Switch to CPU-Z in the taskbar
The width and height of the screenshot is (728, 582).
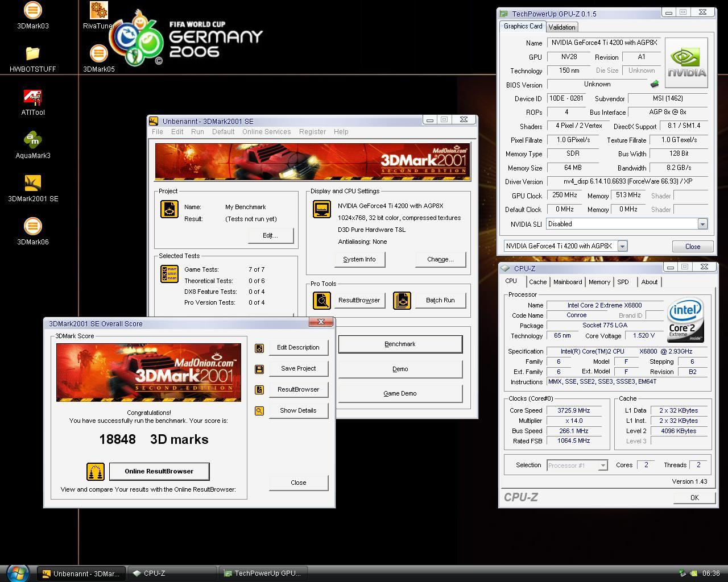(x=172, y=573)
